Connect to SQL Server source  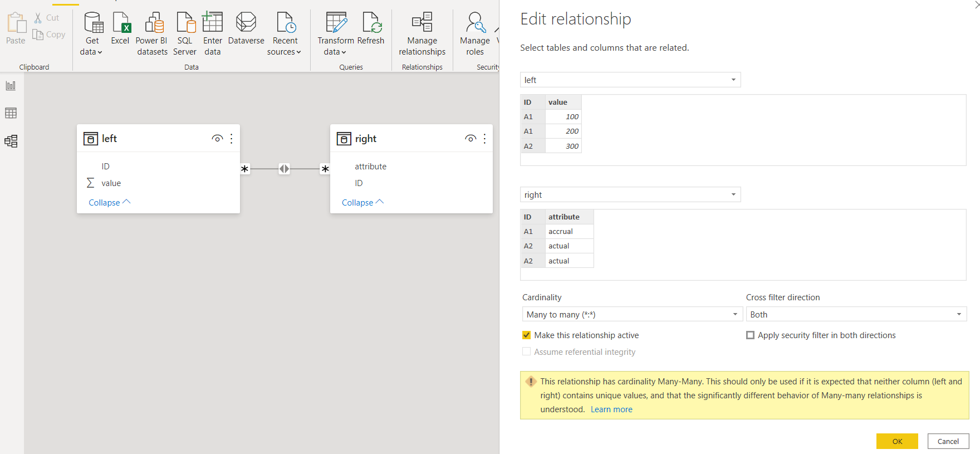tap(185, 22)
